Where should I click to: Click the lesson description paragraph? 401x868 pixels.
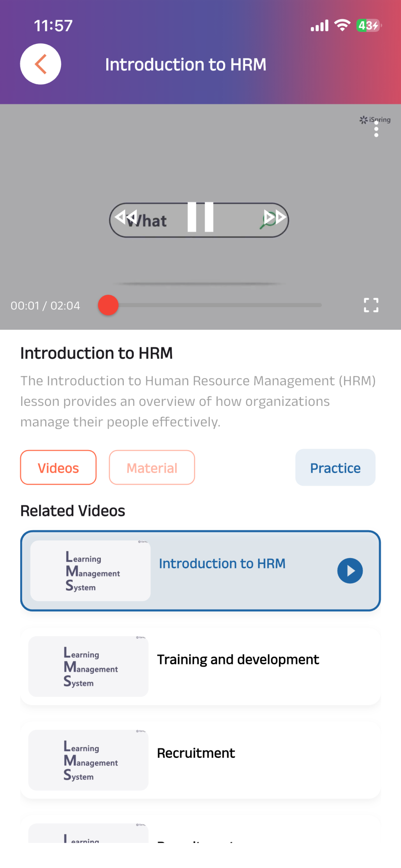[x=198, y=401]
